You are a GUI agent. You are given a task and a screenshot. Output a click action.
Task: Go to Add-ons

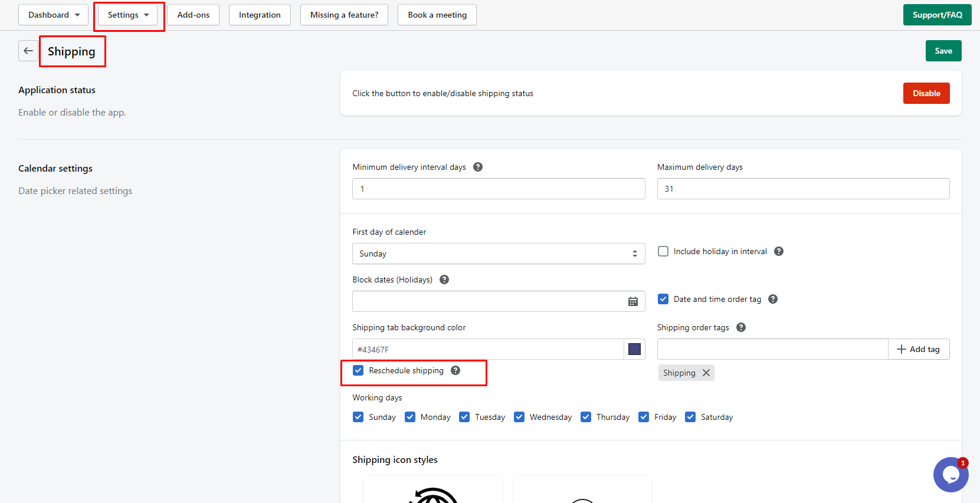[194, 15]
